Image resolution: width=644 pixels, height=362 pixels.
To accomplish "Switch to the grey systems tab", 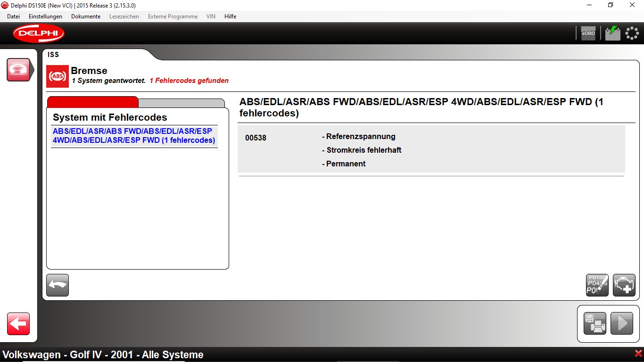I will tap(182, 103).
